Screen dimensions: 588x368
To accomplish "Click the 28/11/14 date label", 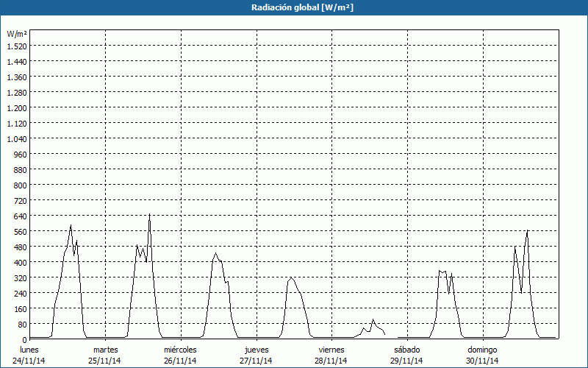I will [331, 361].
